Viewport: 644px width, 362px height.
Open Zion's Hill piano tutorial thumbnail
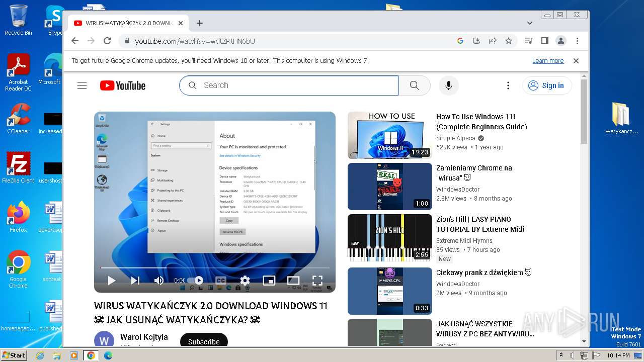tap(390, 238)
